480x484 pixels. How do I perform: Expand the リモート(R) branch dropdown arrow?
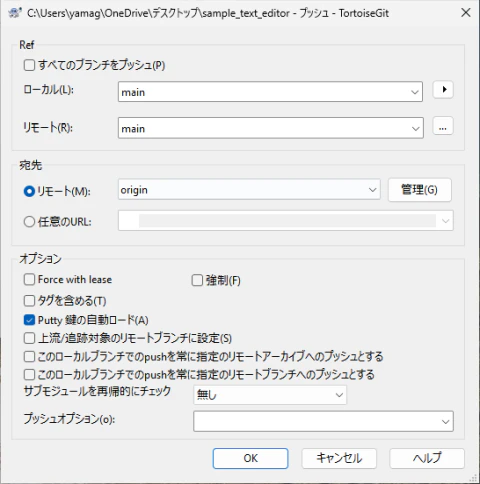pos(415,128)
